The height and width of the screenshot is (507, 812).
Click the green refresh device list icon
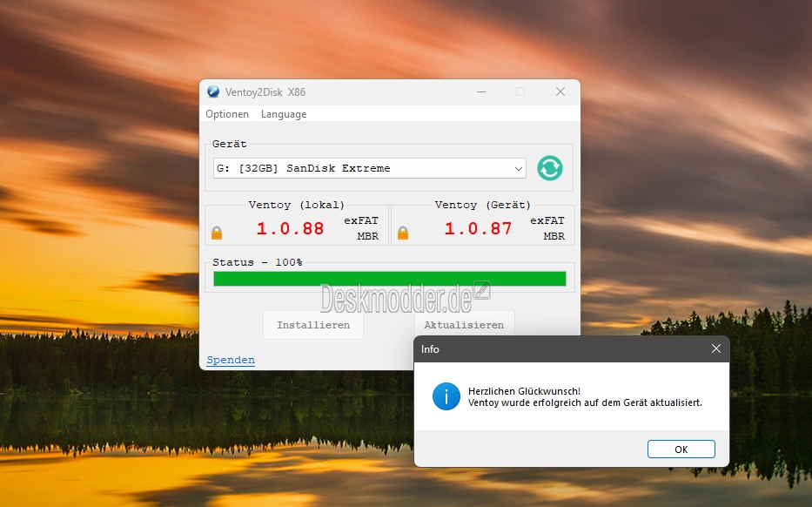coord(549,168)
